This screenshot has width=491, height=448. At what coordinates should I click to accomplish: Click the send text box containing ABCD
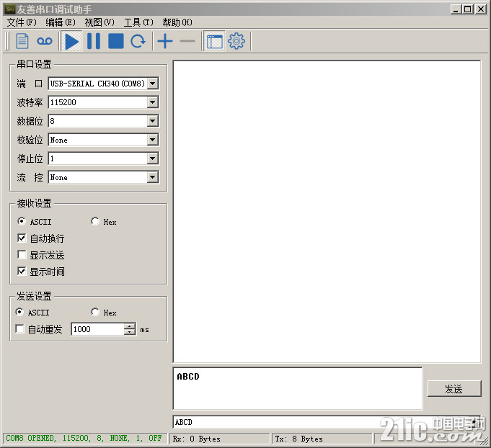[297, 389]
